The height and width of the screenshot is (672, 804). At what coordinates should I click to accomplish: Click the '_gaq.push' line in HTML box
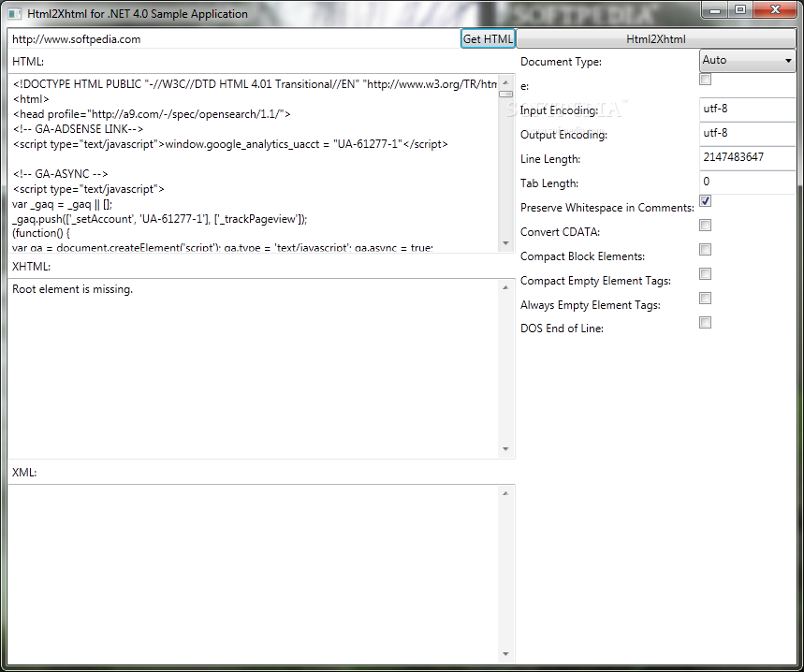pyautogui.click(x=159, y=219)
